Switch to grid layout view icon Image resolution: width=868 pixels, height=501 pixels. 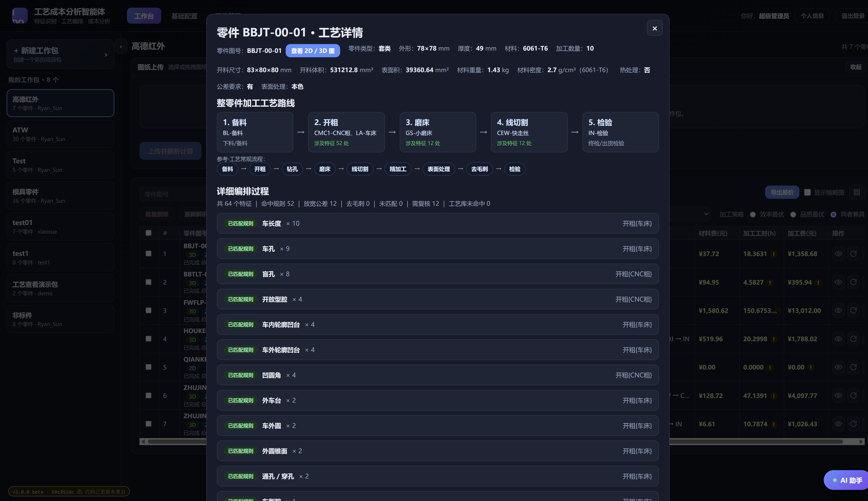[x=857, y=192]
